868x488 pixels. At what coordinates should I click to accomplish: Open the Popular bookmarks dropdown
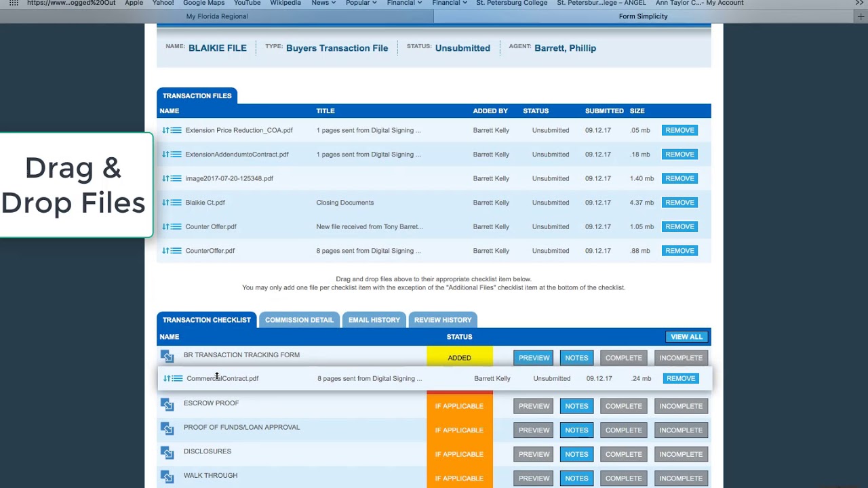361,3
